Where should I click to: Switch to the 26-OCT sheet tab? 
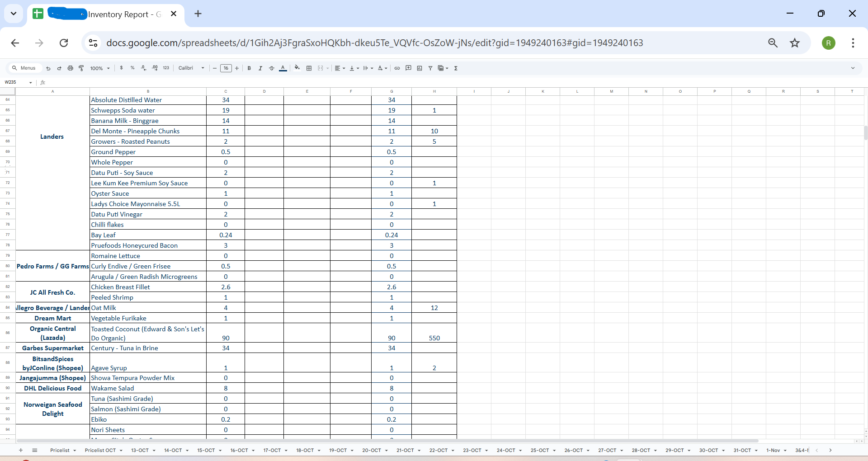click(574, 450)
